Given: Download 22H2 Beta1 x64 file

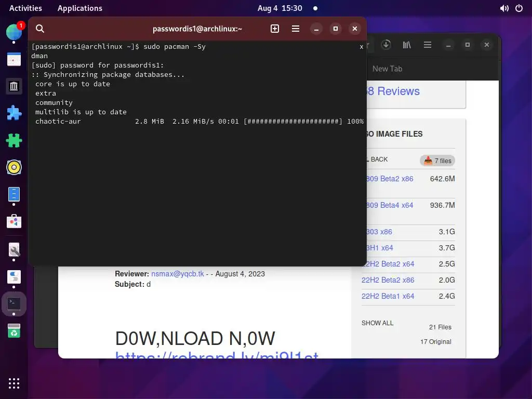Looking at the screenshot, I should 388,296.
